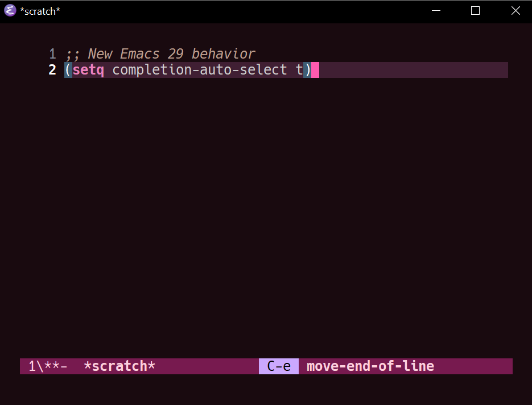Click the word behavior in the comment
The image size is (532, 405).
click(x=223, y=54)
